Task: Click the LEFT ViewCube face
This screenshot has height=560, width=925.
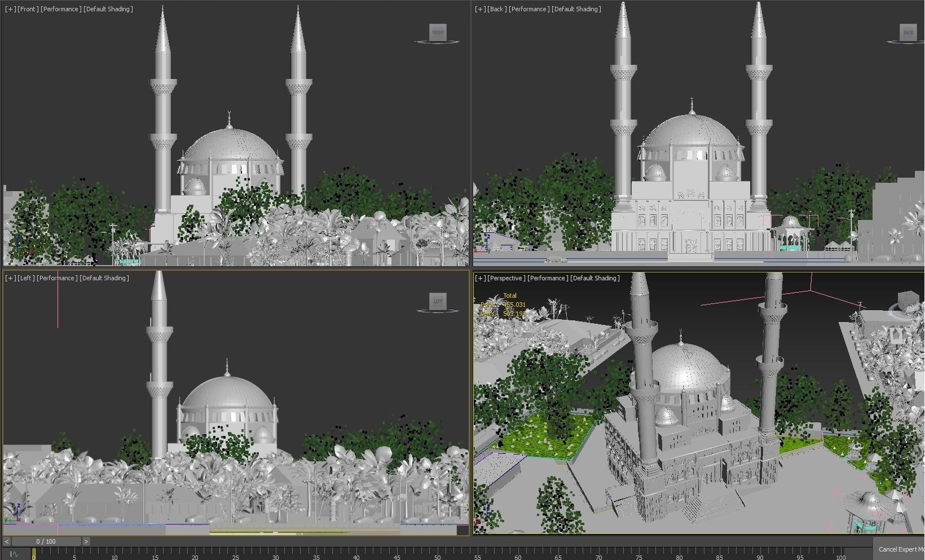Action: pyautogui.click(x=438, y=301)
